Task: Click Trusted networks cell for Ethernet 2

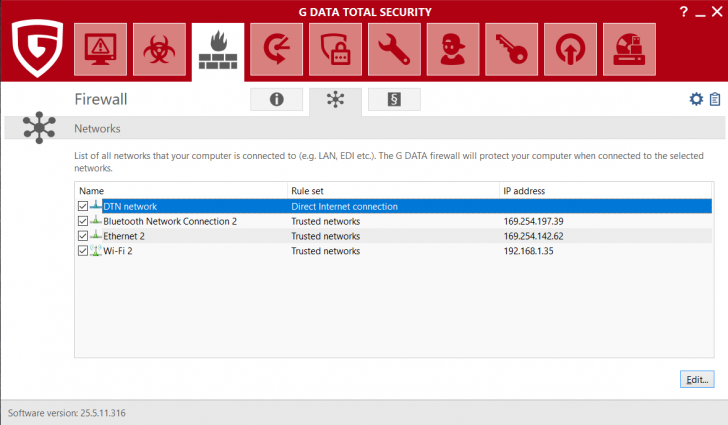Action: [x=325, y=236]
